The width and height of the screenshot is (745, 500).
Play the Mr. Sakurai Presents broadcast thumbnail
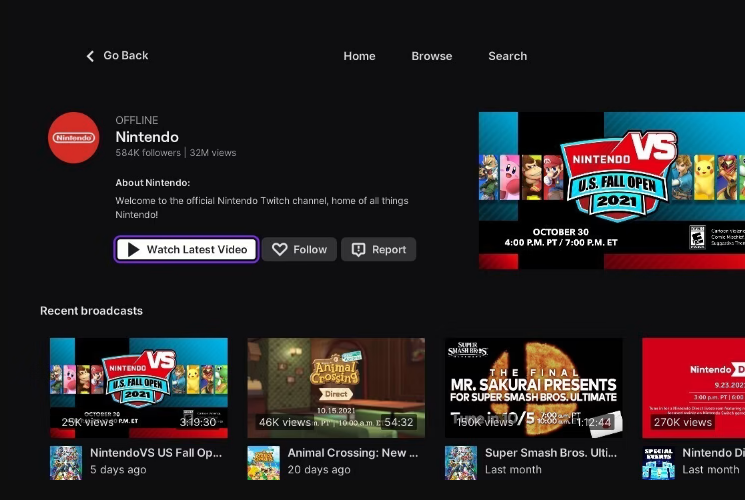pyautogui.click(x=534, y=388)
